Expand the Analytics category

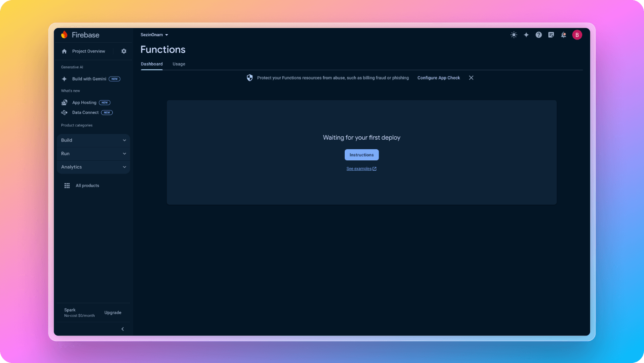tap(93, 167)
